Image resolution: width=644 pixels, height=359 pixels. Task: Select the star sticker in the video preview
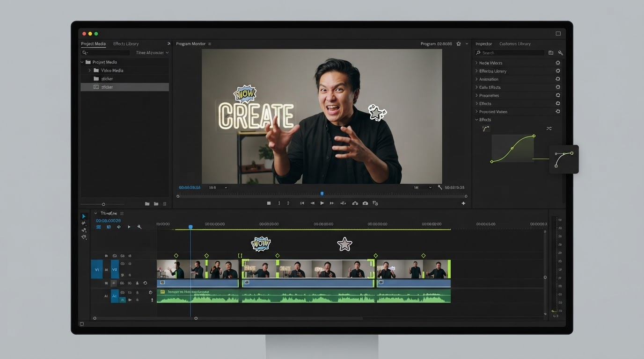pos(376,113)
